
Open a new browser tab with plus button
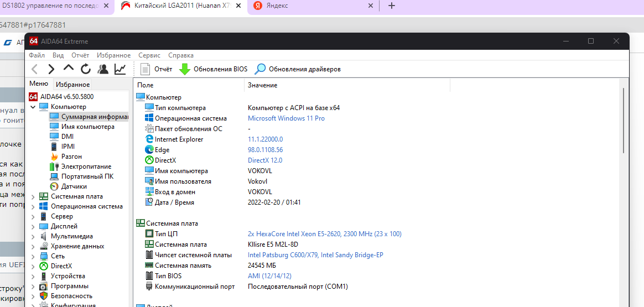pos(392,6)
